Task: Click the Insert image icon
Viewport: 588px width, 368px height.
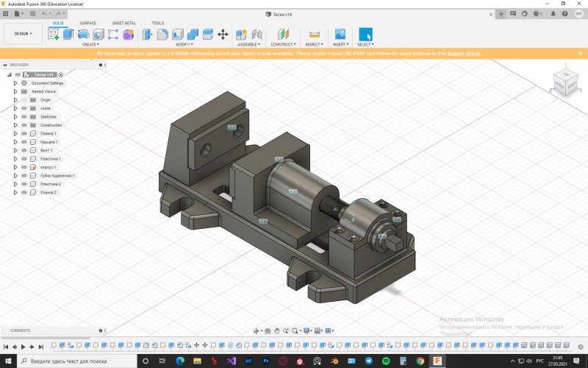Action: [340, 35]
